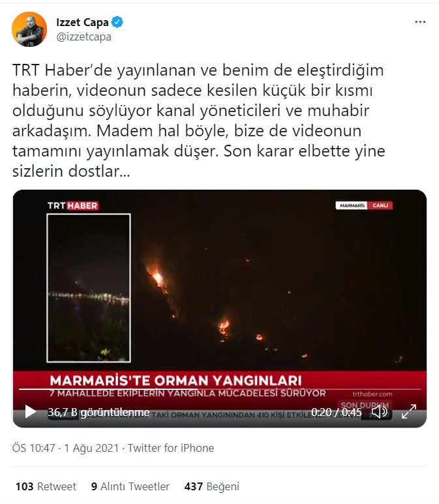The width and height of the screenshot is (439, 504).
Task: Click the TRT Haber logo in video
Action: (72, 206)
